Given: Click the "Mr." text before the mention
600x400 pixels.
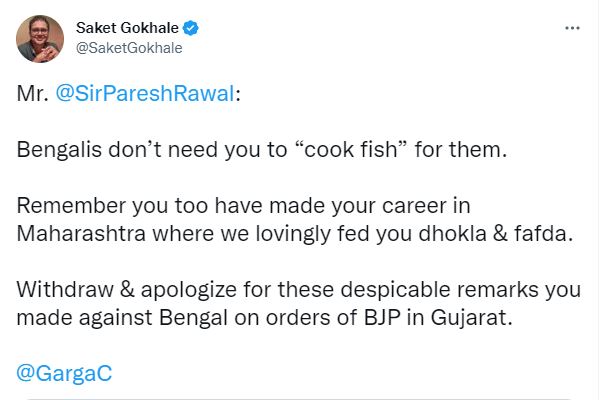Looking at the screenshot, I should [33, 93].
